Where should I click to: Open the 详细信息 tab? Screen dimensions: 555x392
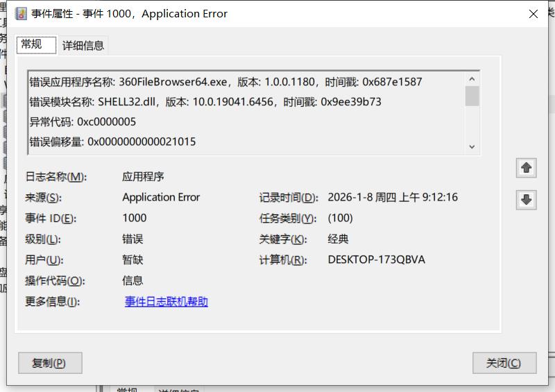pos(83,46)
